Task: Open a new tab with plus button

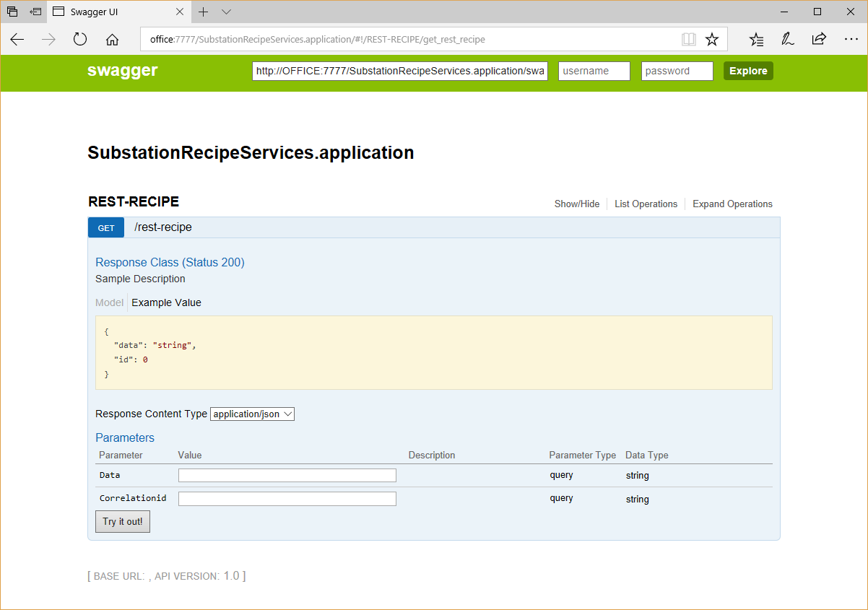Action: click(204, 12)
